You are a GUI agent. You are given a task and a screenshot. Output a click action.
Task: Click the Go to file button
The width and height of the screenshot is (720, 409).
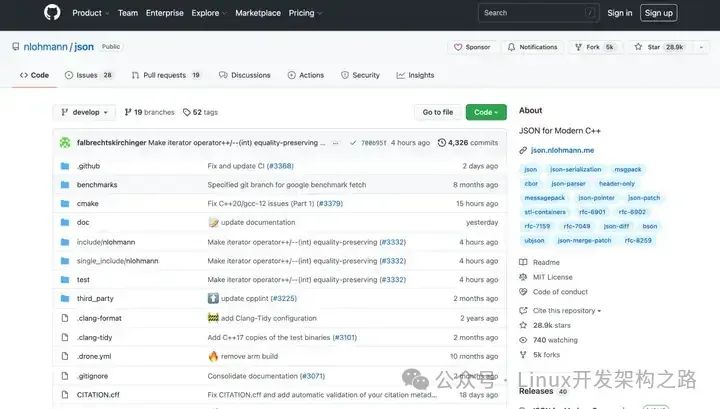(438, 112)
